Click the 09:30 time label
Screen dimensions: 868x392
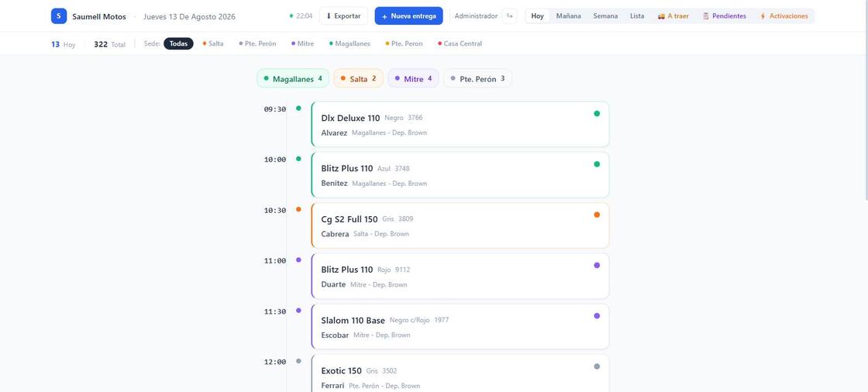[275, 109]
